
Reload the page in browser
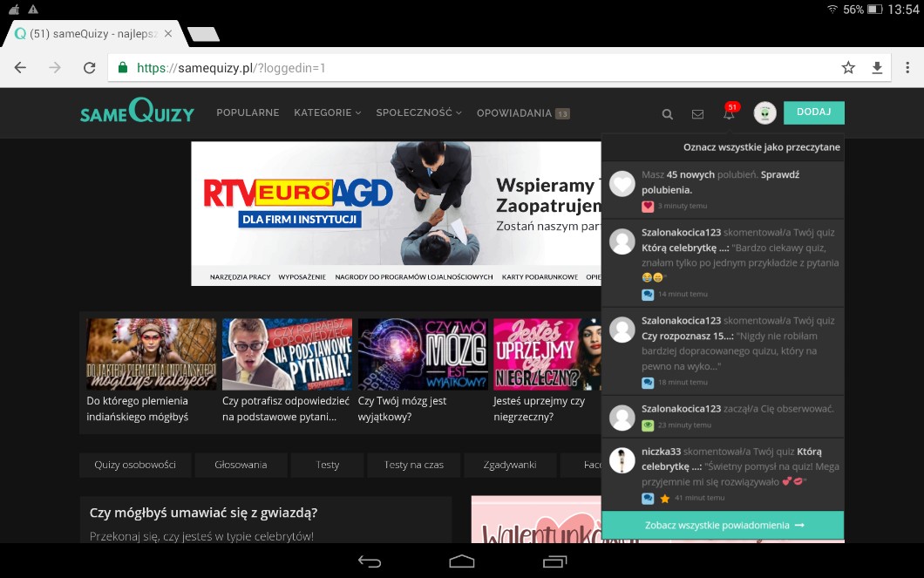89,68
